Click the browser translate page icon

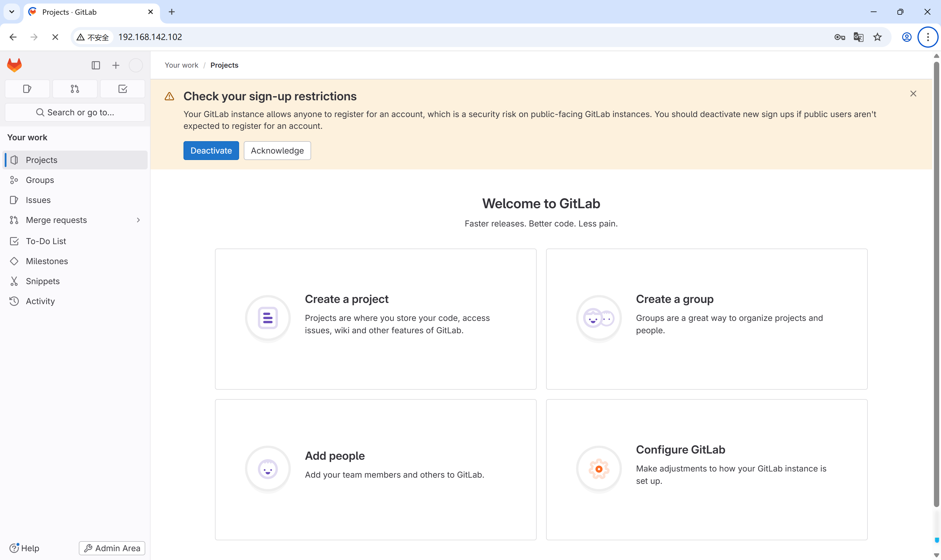(858, 37)
